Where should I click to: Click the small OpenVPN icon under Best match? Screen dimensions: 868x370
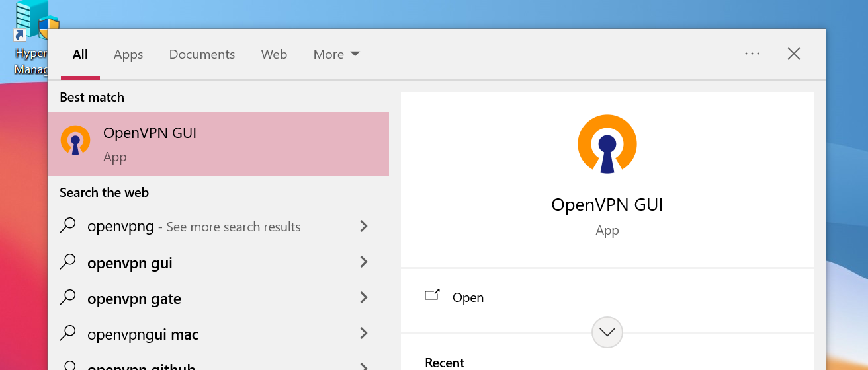coord(75,141)
